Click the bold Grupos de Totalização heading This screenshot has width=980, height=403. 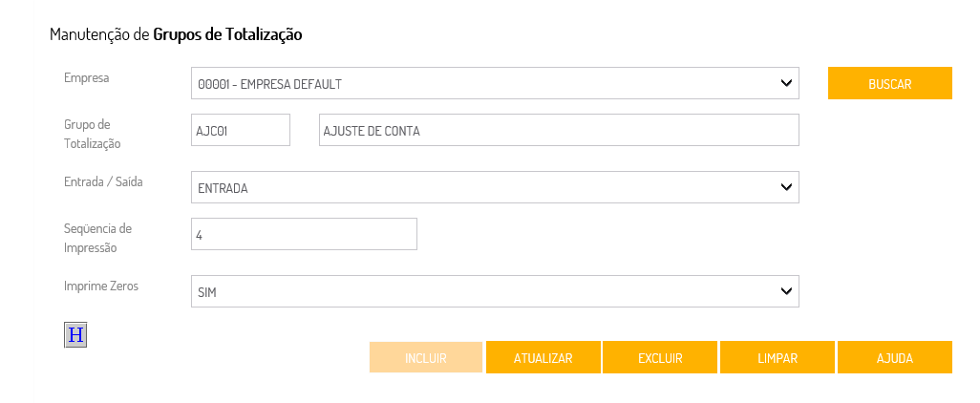pos(227,34)
